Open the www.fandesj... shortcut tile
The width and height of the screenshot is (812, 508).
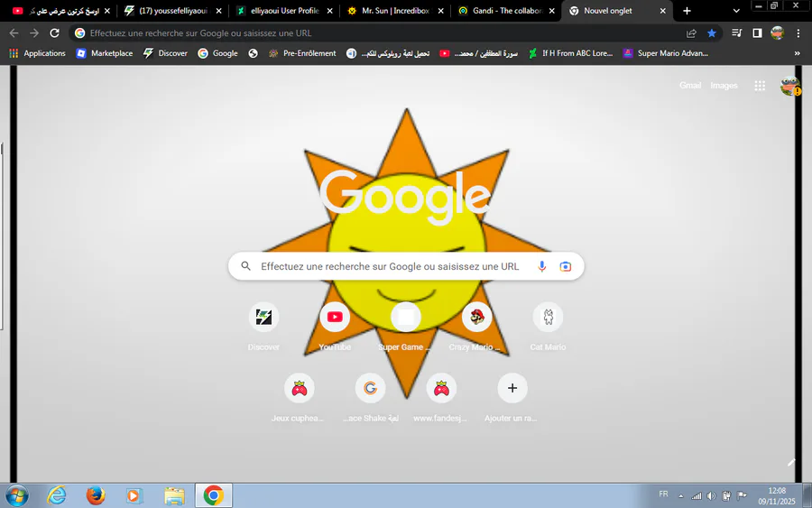[441, 398]
